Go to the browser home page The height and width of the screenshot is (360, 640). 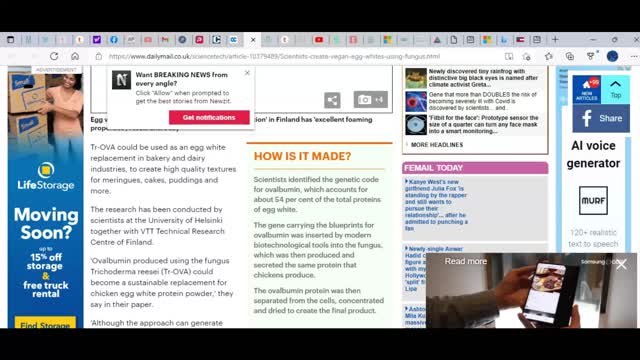tap(75, 56)
